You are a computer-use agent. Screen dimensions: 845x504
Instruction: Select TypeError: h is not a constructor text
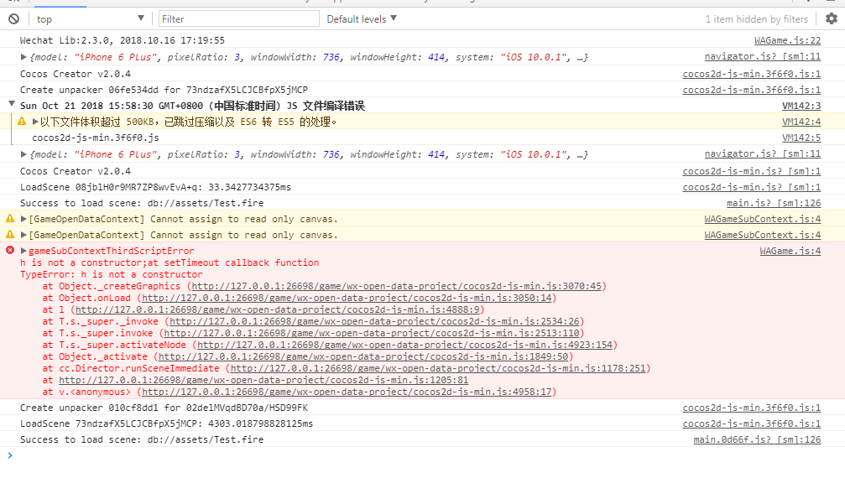(111, 274)
